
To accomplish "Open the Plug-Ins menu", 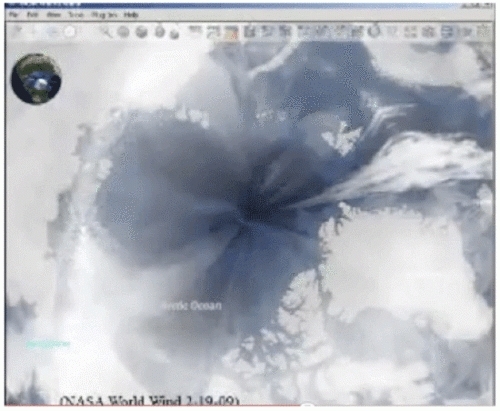I will point(104,15).
